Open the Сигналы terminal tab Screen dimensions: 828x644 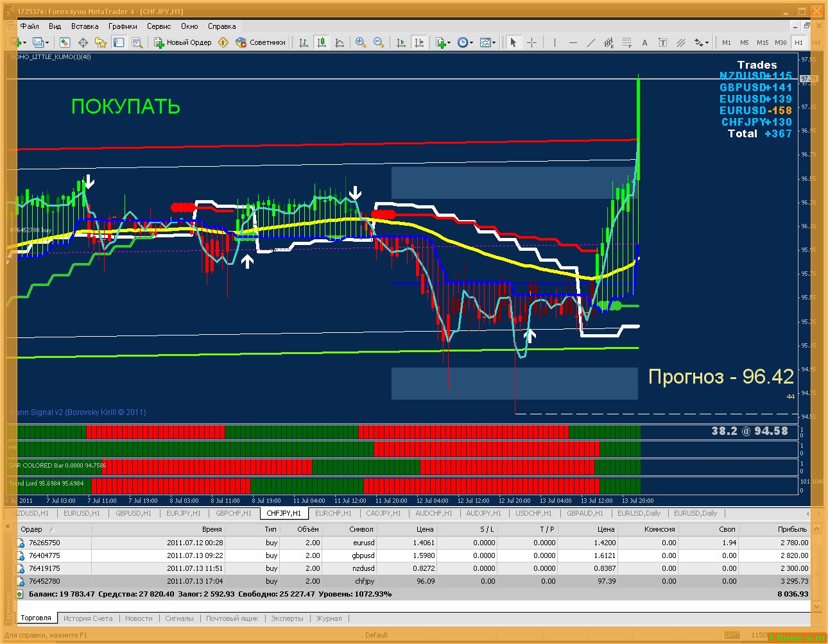(179, 618)
